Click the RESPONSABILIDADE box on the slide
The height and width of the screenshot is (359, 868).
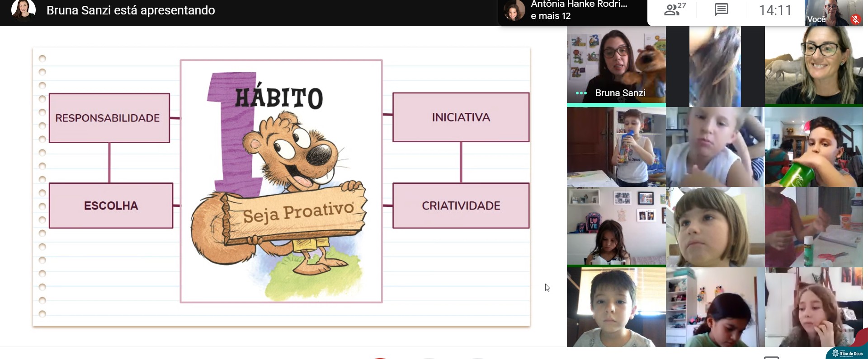tap(109, 118)
